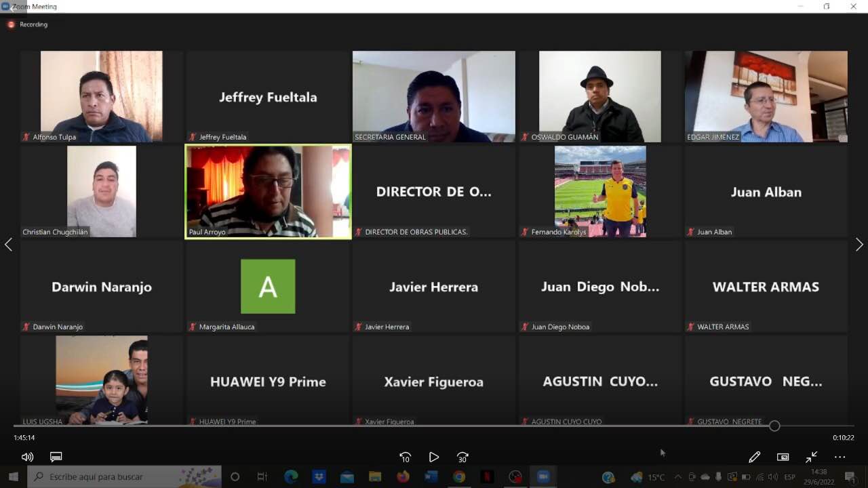The width and height of the screenshot is (868, 488).
Task: Open the more options ellipsis menu
Action: click(x=840, y=457)
